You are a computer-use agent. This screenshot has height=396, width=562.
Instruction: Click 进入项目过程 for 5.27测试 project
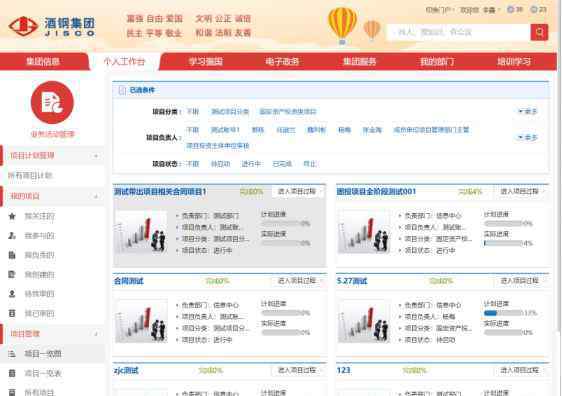coord(519,281)
